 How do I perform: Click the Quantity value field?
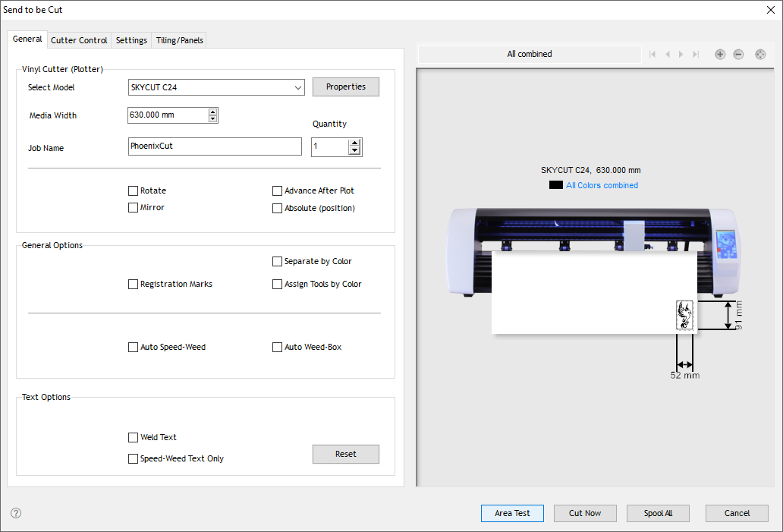click(329, 147)
